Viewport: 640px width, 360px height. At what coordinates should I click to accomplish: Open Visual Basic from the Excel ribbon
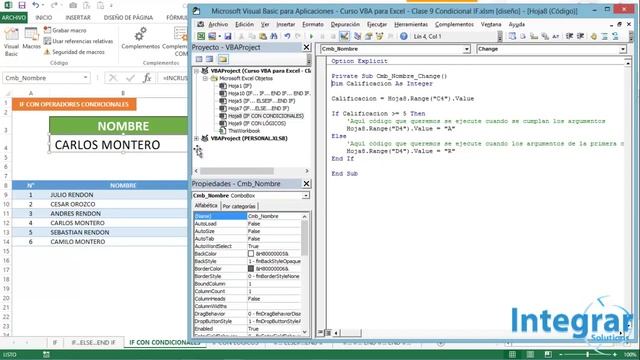[x=11, y=42]
